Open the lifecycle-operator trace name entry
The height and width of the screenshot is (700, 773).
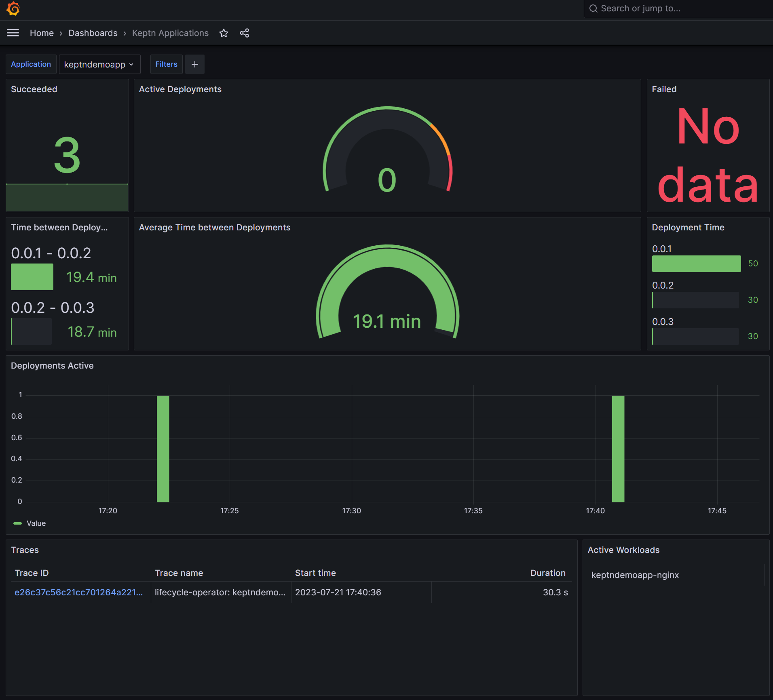[x=220, y=592]
